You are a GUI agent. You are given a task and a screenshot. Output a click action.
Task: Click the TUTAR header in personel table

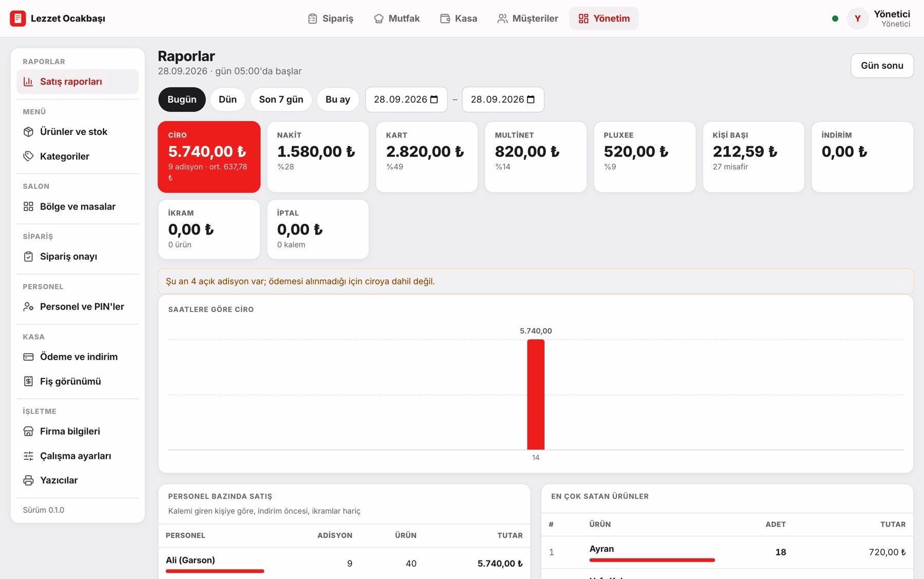tap(510, 535)
